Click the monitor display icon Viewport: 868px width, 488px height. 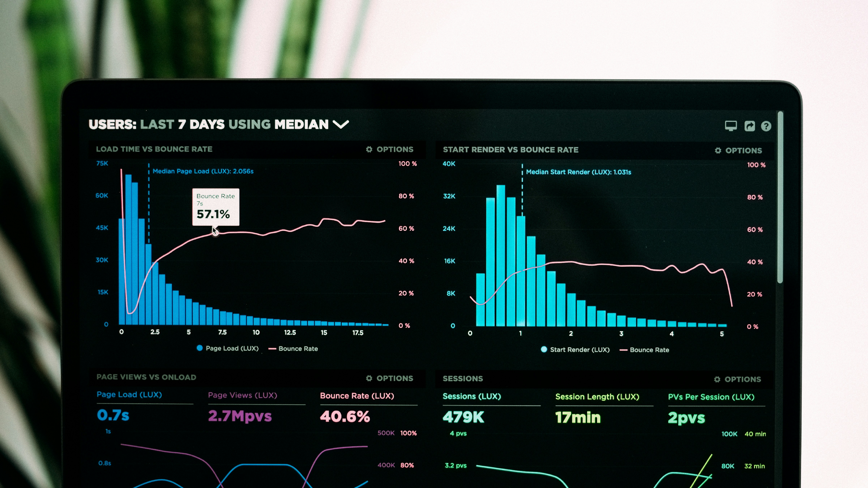pos(731,126)
